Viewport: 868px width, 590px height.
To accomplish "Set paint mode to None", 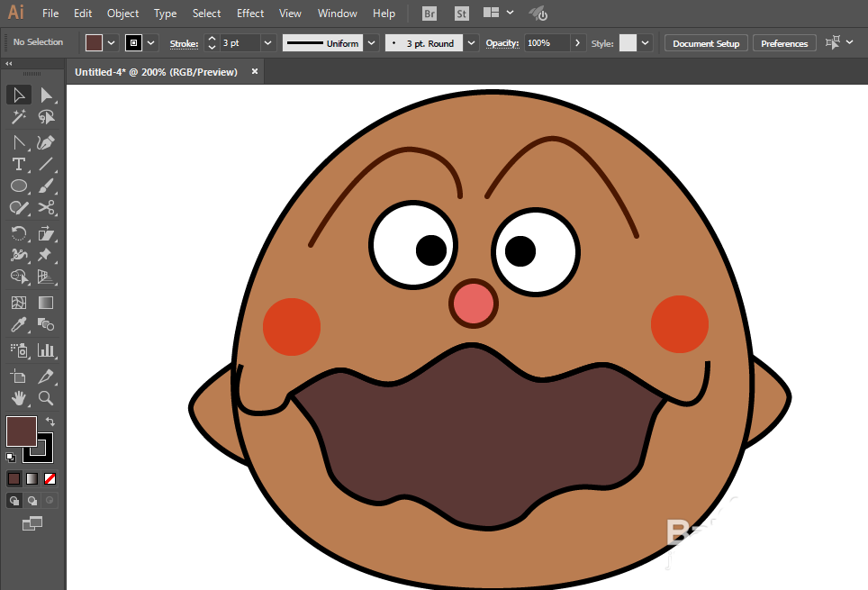I will tap(50, 478).
